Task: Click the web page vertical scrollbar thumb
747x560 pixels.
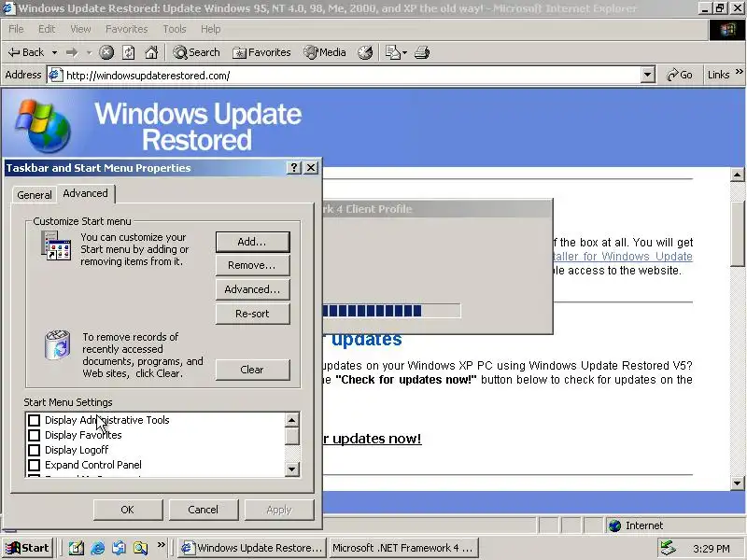Action: 738,233
